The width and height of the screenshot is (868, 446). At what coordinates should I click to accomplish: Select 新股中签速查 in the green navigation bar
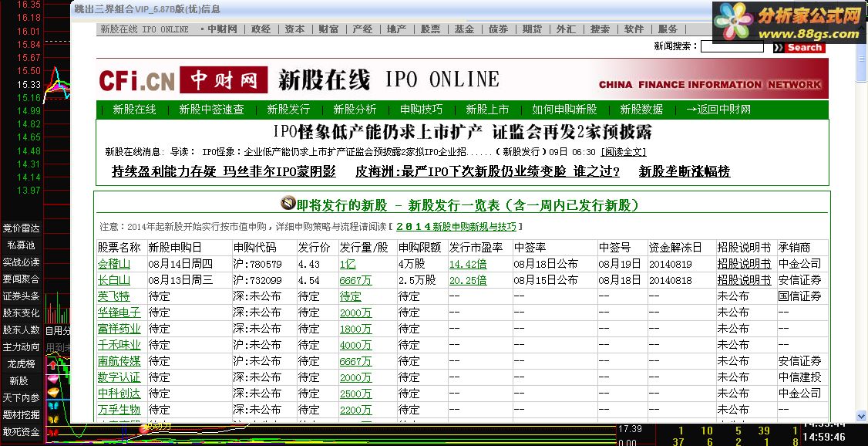coord(211,110)
